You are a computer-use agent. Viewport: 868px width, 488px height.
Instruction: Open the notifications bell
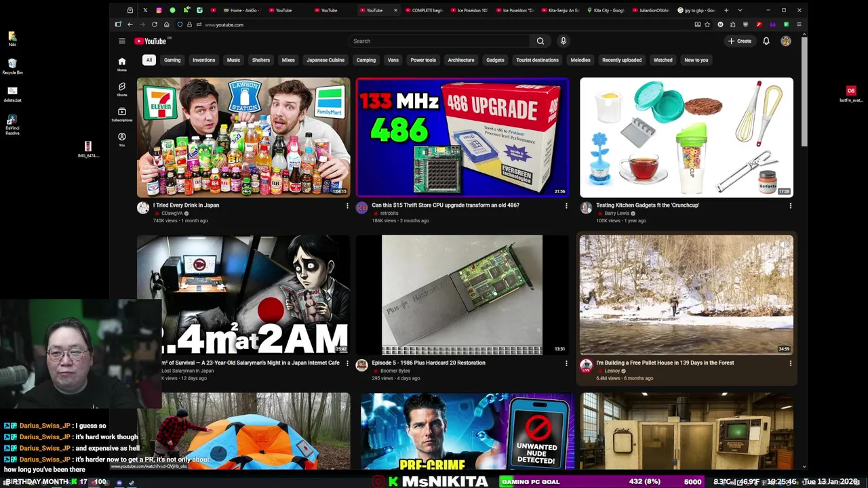tap(766, 41)
